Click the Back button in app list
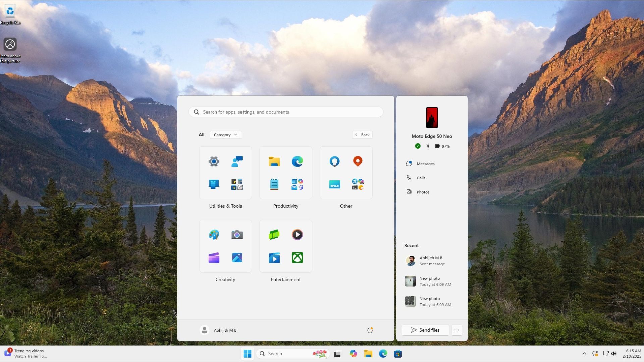This screenshot has width=644, height=362. [362, 134]
